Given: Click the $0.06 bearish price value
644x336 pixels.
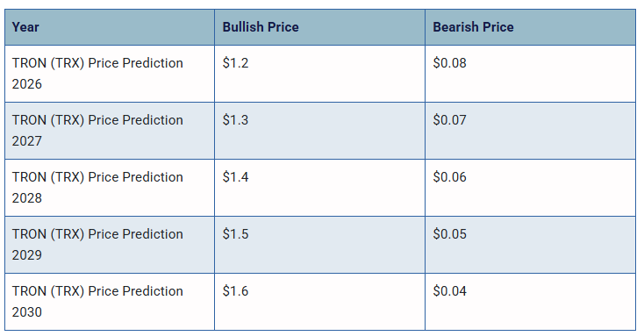Looking at the screenshot, I should [x=450, y=177].
